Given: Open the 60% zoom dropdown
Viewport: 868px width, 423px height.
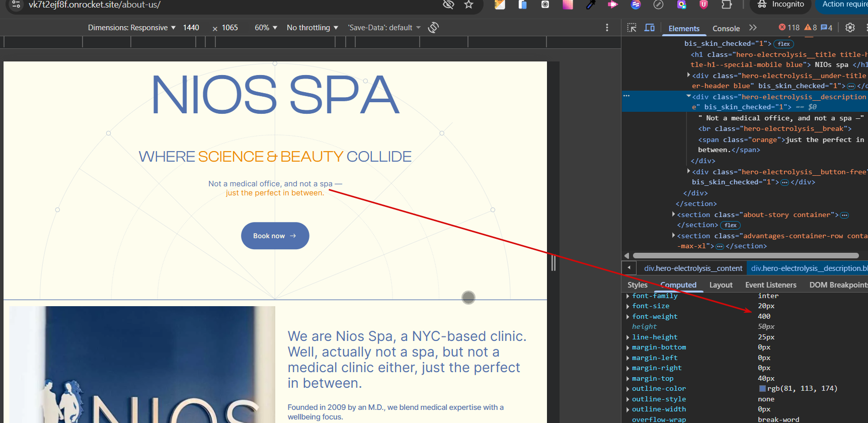Looking at the screenshot, I should click(266, 28).
